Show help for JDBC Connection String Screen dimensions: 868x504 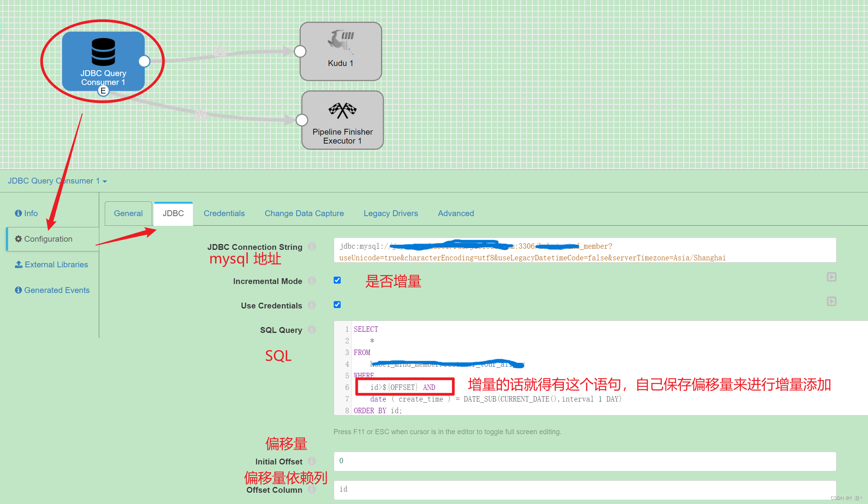tap(312, 247)
